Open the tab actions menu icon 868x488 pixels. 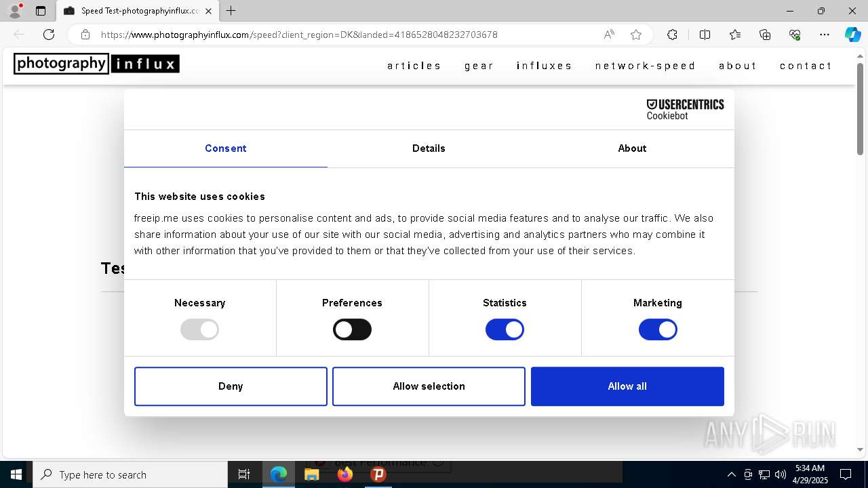[x=41, y=11]
